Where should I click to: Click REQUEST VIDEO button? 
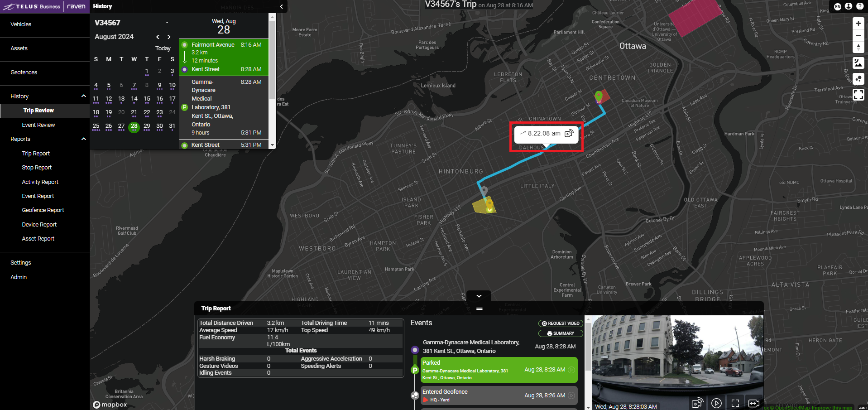(x=561, y=323)
